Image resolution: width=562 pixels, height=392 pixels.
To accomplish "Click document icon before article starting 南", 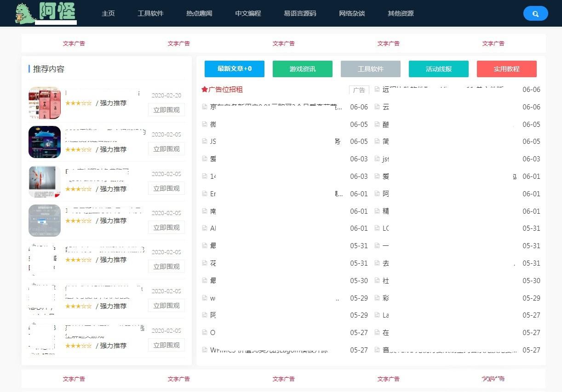I will click(x=205, y=211).
